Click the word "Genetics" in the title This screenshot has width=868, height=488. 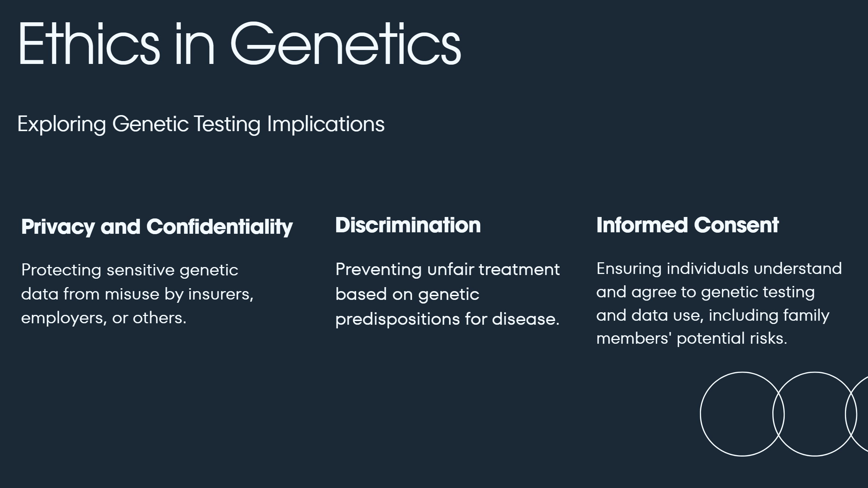pyautogui.click(x=345, y=44)
